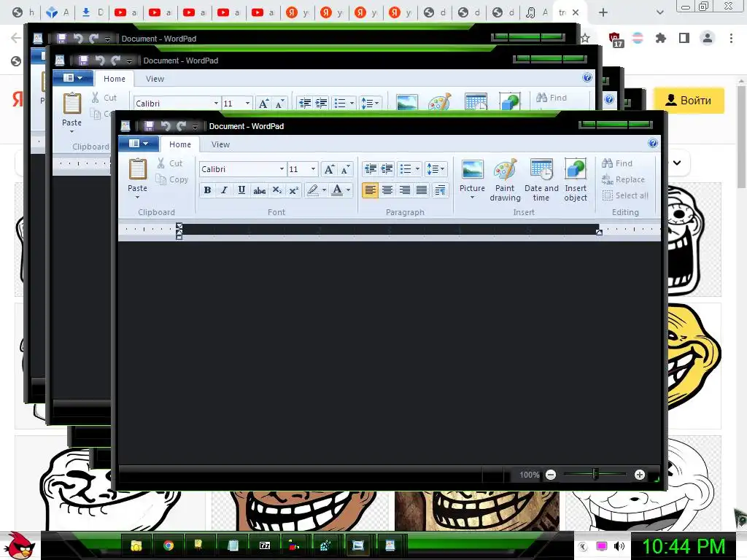747x560 pixels.
Task: Justify text in front WordPad
Action: coord(422,190)
